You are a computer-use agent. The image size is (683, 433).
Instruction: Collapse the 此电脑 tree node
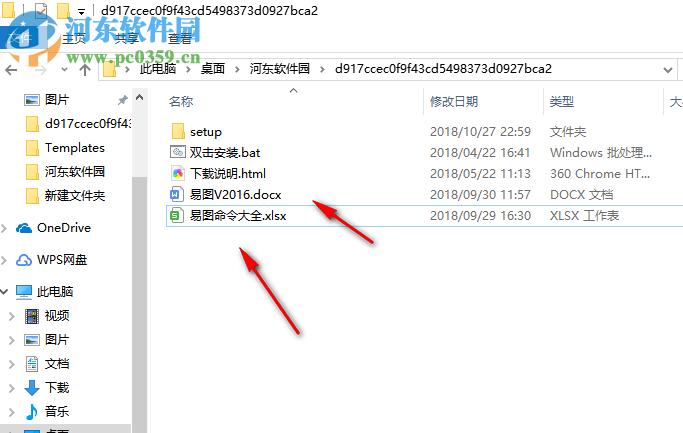click(x=4, y=291)
